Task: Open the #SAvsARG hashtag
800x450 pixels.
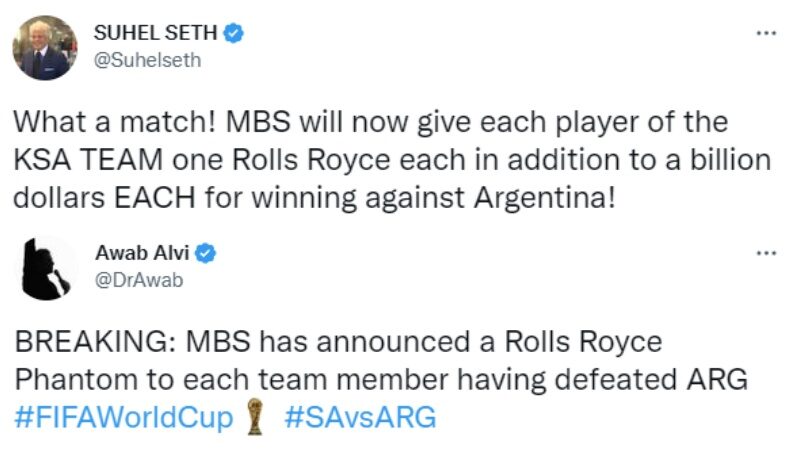Action: pos(360,417)
